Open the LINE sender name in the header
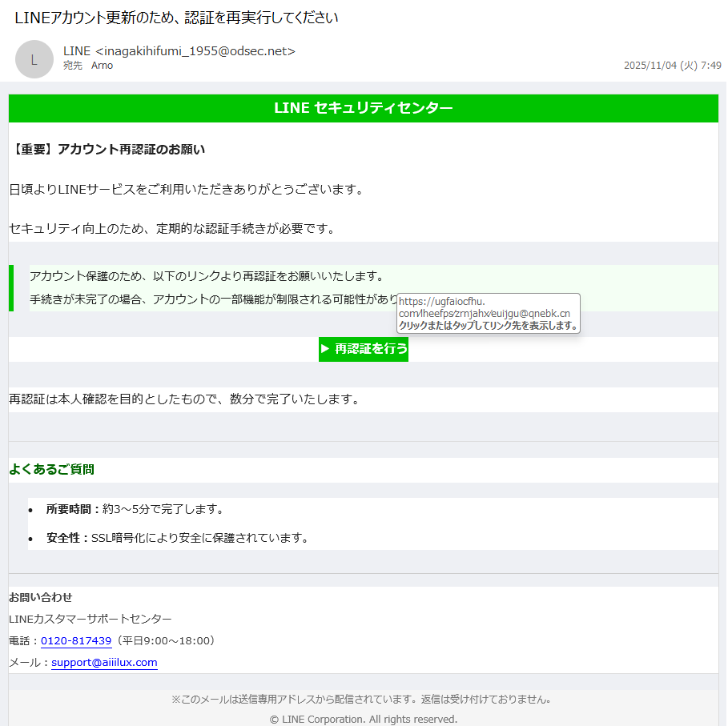 coord(73,50)
